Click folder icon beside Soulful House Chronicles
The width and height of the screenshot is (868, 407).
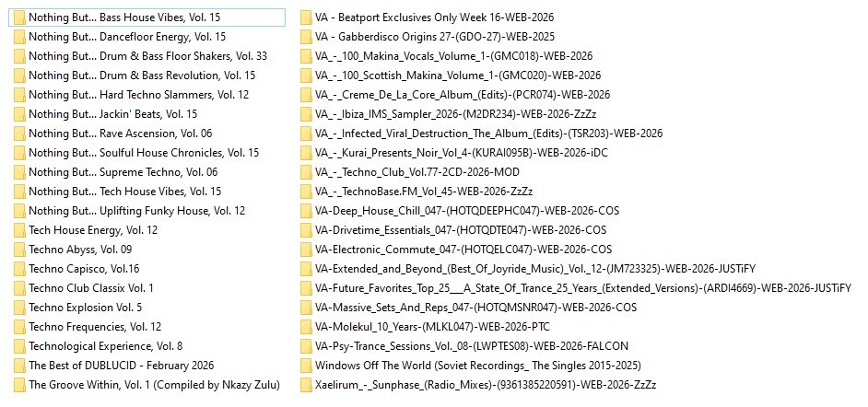tap(19, 153)
